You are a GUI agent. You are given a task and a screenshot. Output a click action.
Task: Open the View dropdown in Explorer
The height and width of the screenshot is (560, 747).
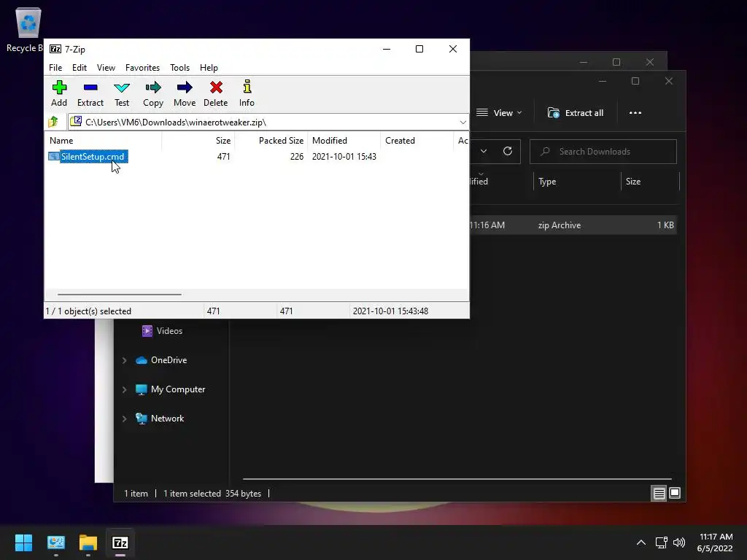click(499, 113)
